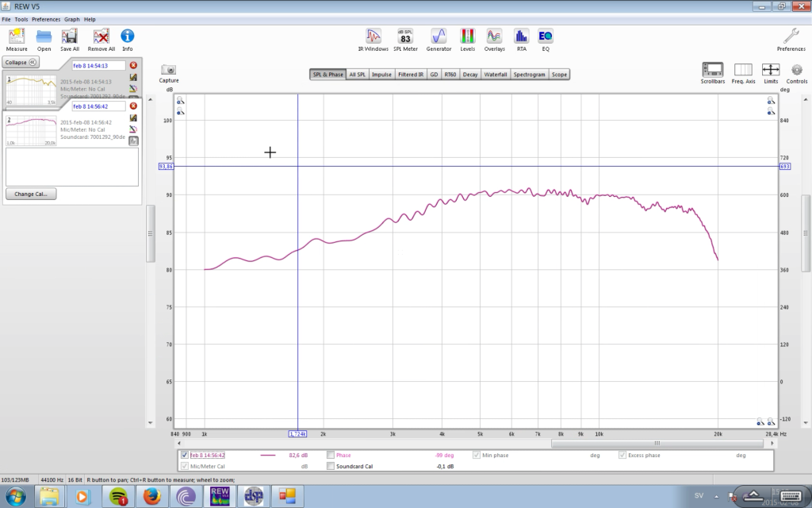Capture the graph image with camera icon
Screen dimensions: 812x508
click(x=168, y=70)
